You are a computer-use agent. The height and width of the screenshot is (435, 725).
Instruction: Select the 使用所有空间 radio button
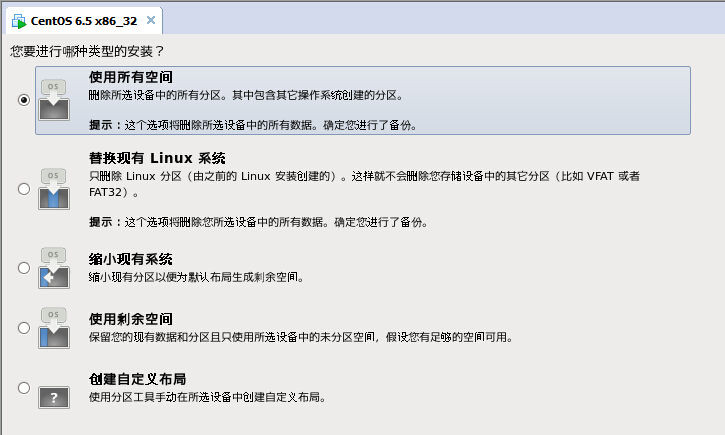(x=24, y=99)
